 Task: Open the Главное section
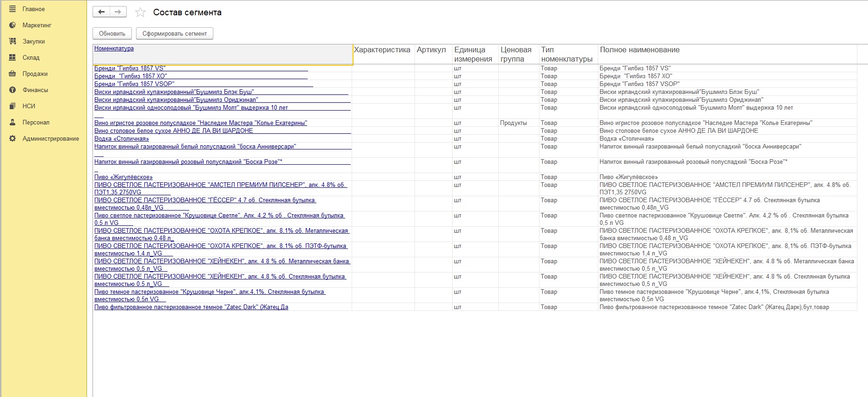coord(34,9)
